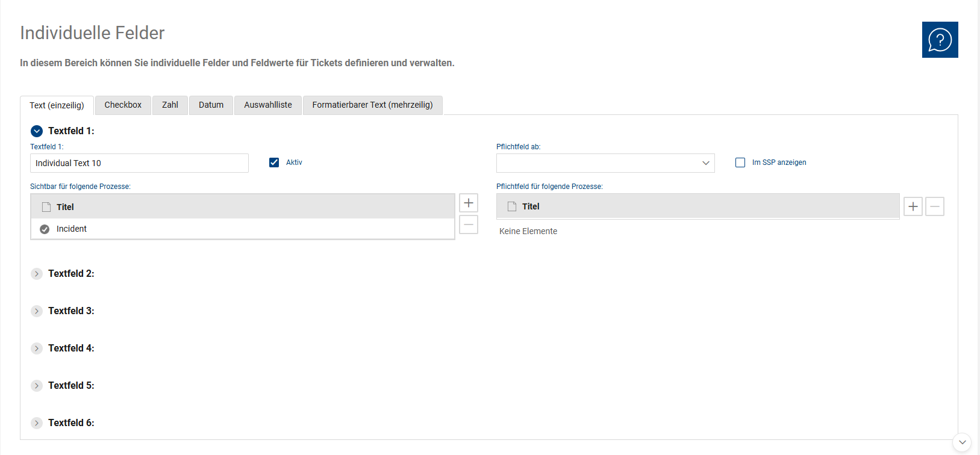Open the Auswahlliste tab

pyautogui.click(x=268, y=105)
